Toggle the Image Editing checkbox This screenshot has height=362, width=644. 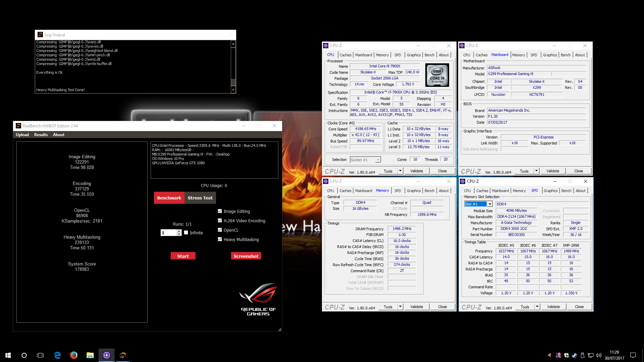click(220, 211)
